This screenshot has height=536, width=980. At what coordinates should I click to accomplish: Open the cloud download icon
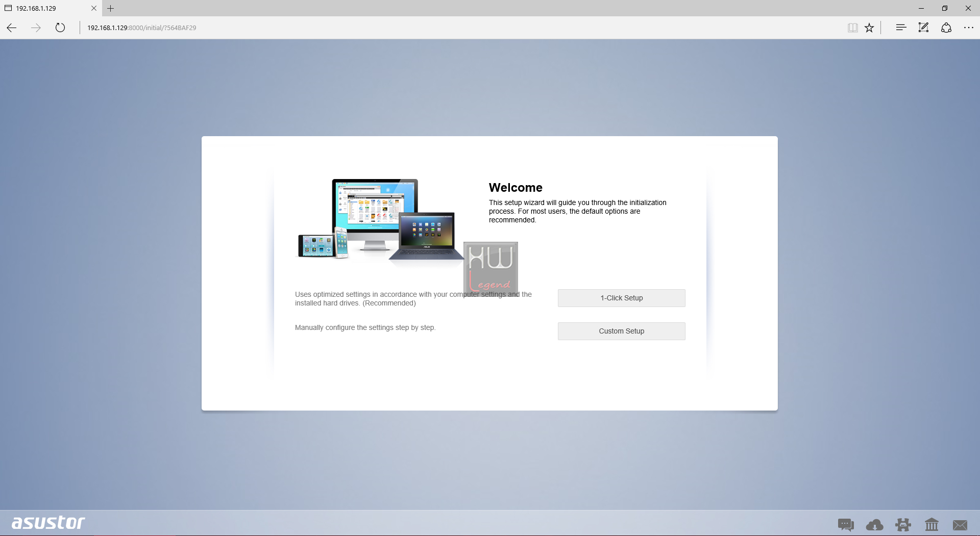[x=874, y=524]
